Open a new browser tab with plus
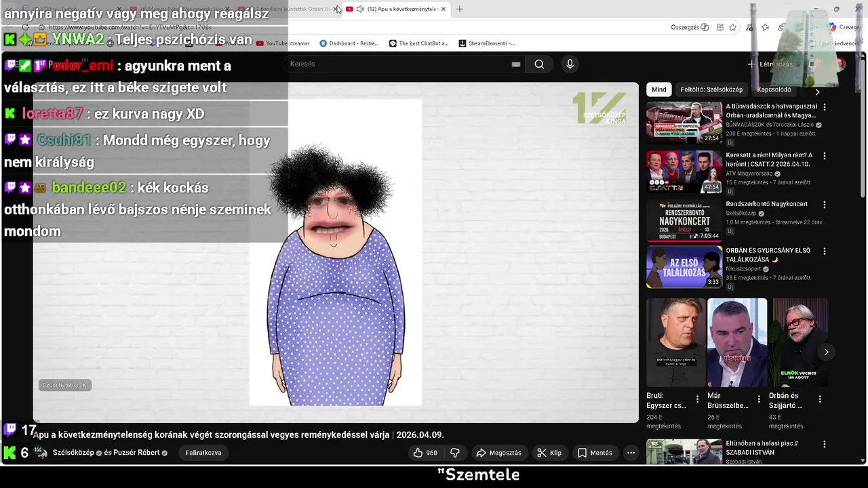The height and width of the screenshot is (488, 868). [460, 9]
